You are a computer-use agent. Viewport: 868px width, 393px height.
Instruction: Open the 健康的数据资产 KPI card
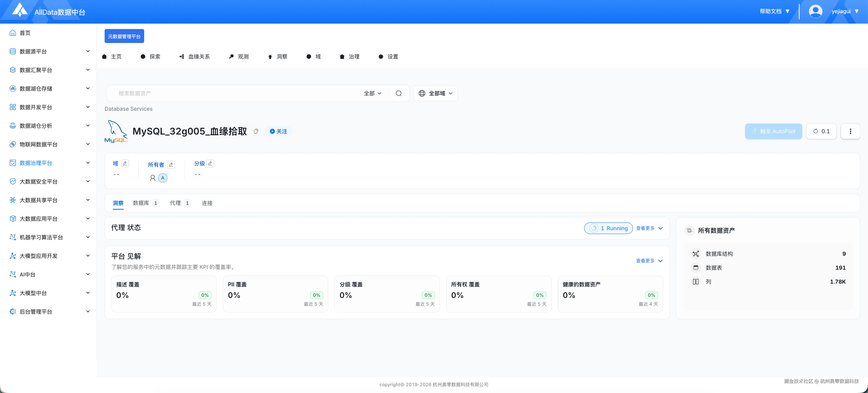point(610,294)
